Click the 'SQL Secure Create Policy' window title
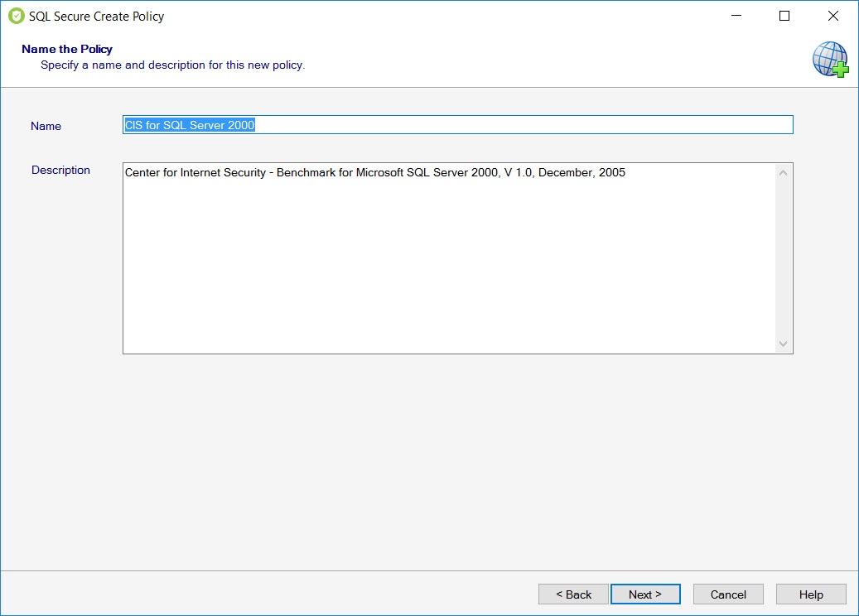 (x=96, y=17)
